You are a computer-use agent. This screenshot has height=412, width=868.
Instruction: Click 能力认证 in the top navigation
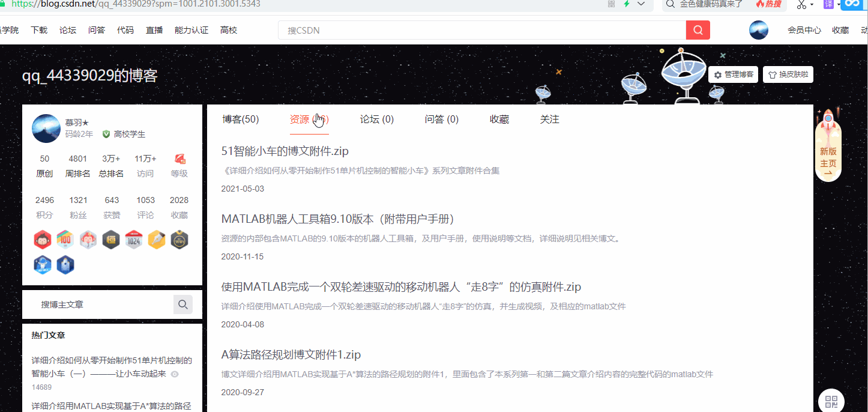191,30
